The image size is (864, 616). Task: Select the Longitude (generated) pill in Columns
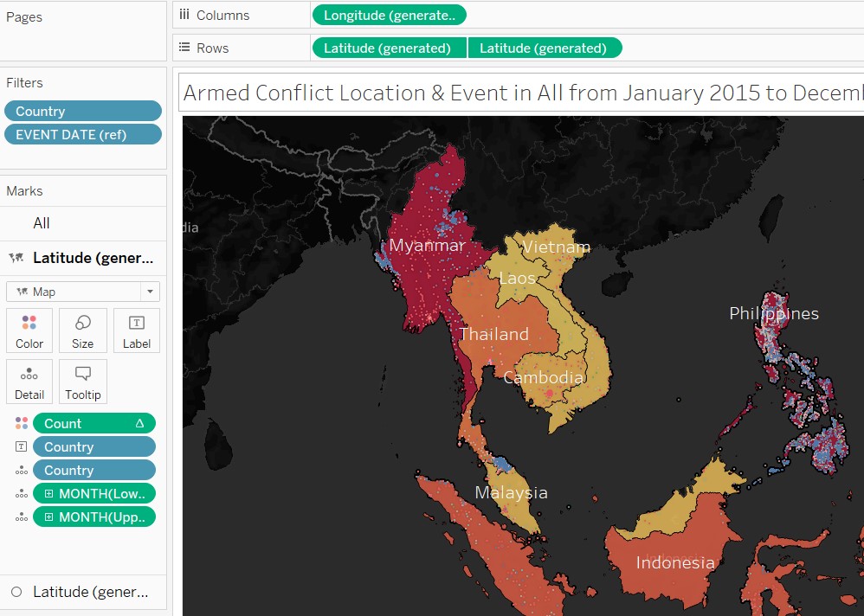point(389,15)
